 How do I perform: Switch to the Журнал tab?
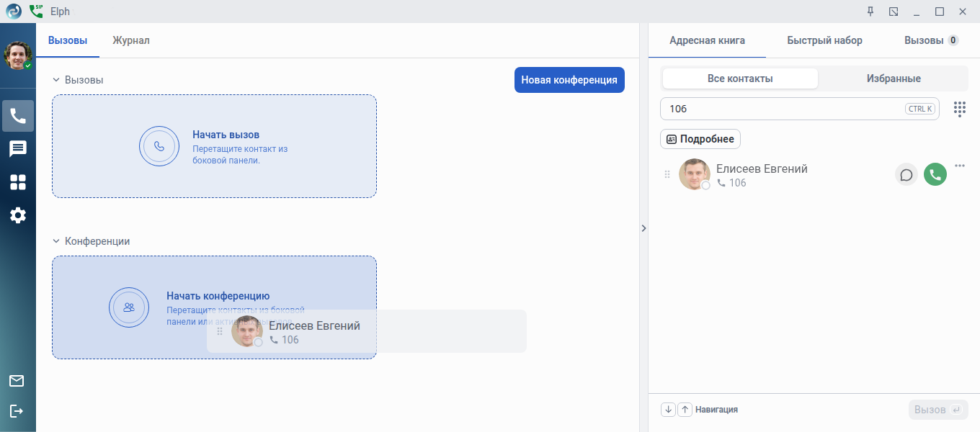click(131, 40)
